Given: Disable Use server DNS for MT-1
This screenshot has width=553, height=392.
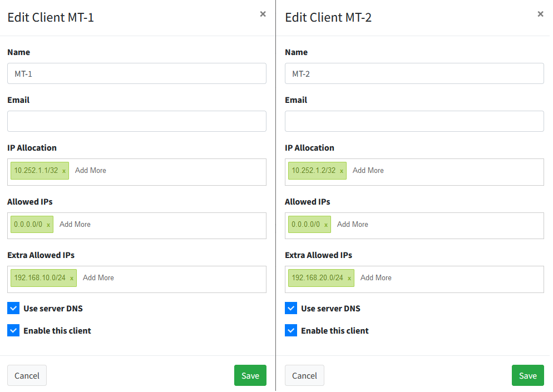Looking at the screenshot, I should (x=13, y=307).
